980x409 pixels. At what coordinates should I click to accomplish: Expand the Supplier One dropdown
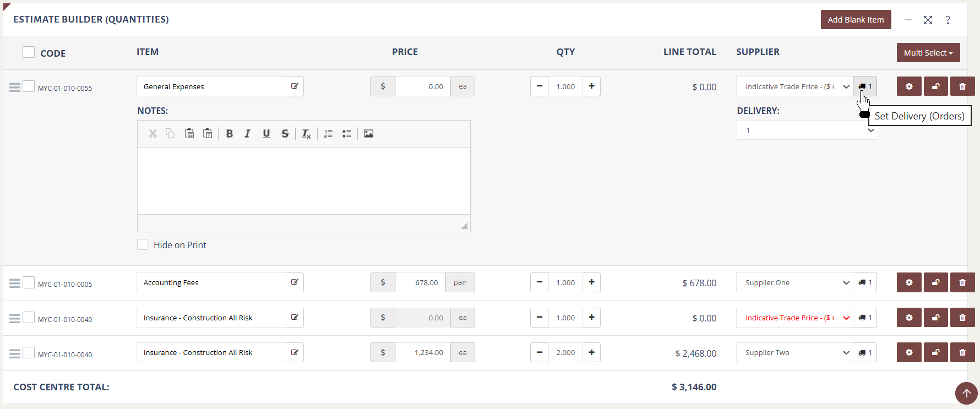[x=794, y=282]
